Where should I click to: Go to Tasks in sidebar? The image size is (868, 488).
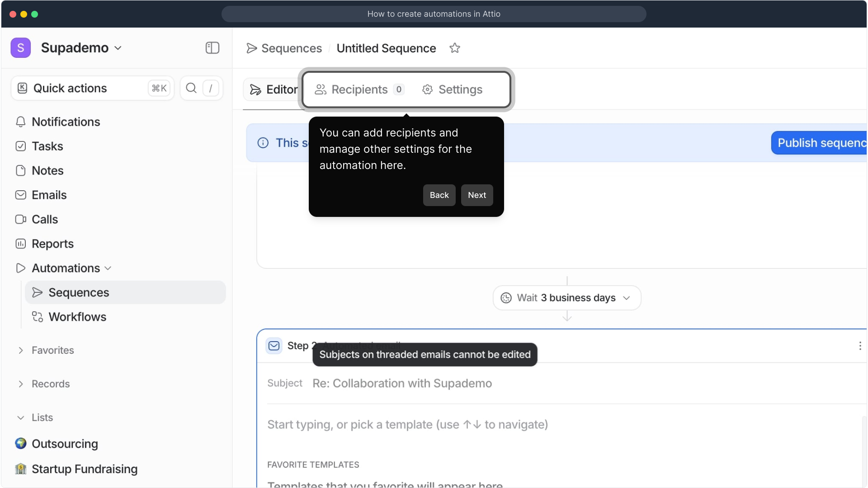pos(47,146)
